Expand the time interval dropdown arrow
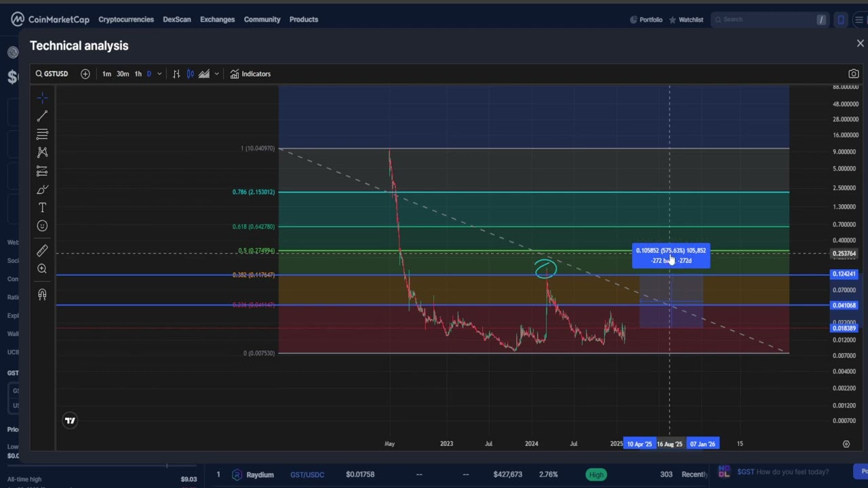The width and height of the screenshot is (868, 488). click(159, 74)
